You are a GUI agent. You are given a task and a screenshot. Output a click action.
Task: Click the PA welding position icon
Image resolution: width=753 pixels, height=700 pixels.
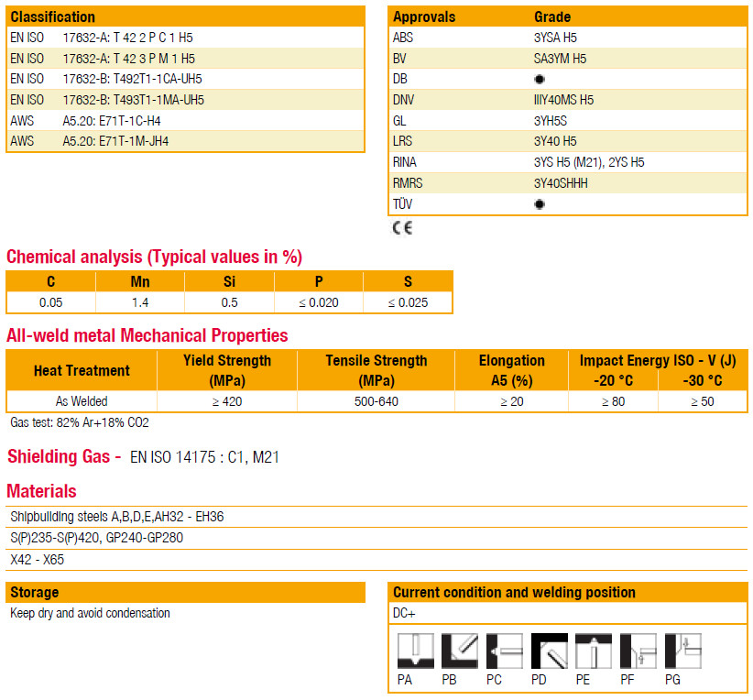point(415,651)
